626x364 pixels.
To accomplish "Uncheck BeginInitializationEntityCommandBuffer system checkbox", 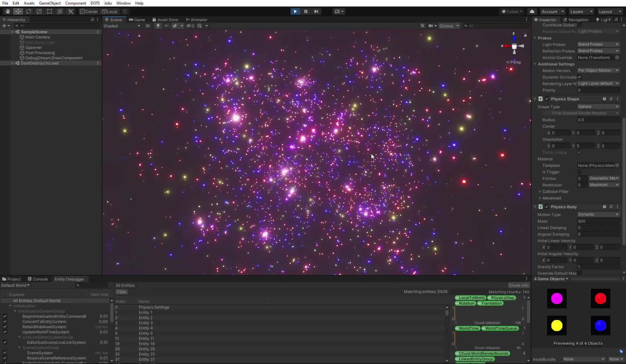I will pos(5,316).
